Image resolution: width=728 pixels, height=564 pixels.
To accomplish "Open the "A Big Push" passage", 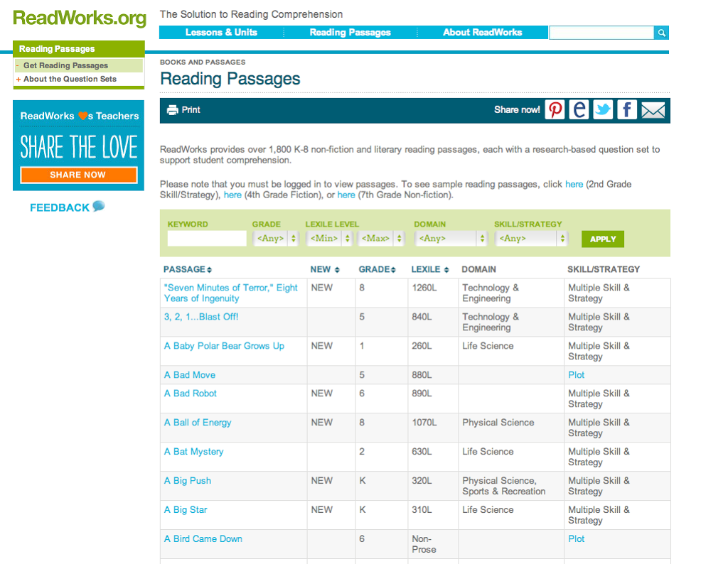I will click(188, 480).
